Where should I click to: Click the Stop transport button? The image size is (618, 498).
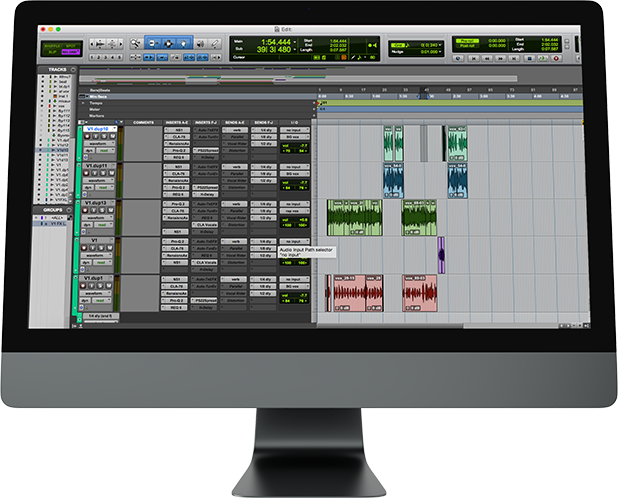point(529,58)
